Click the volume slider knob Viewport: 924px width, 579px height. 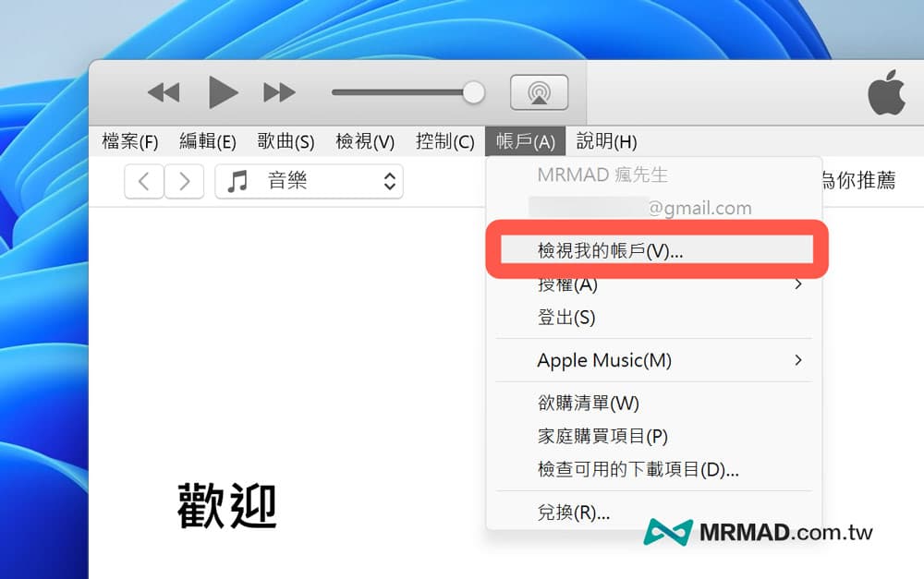[x=473, y=92]
